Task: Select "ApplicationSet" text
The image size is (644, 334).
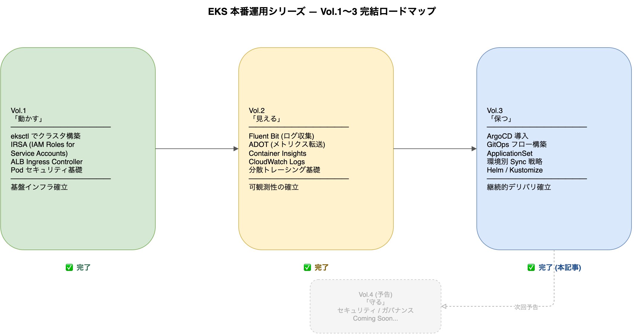Action: [x=509, y=153]
